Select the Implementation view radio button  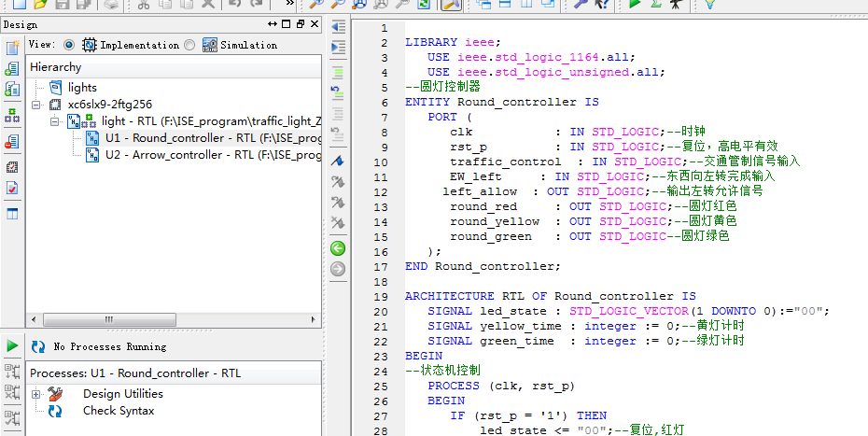coord(69,45)
